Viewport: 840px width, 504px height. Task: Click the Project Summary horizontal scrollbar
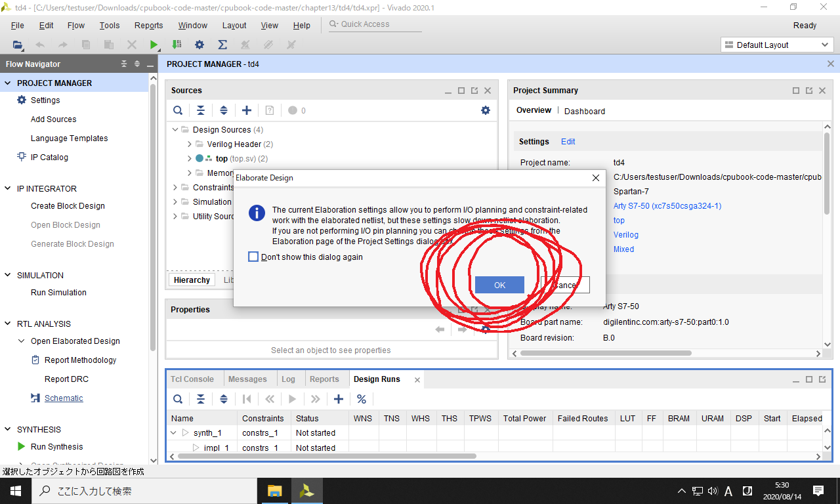tap(605, 353)
